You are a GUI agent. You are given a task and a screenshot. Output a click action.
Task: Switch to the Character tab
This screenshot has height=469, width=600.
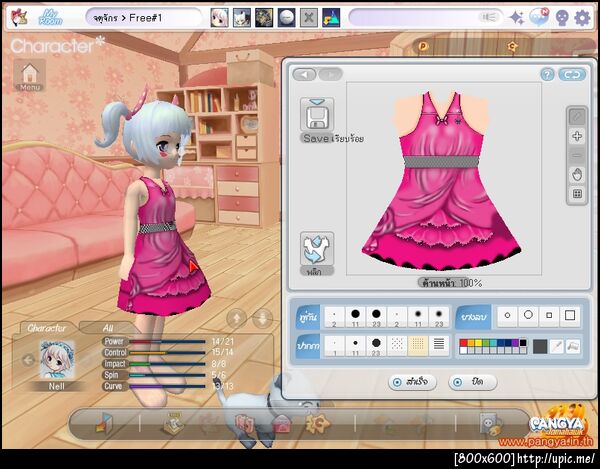tap(47, 328)
